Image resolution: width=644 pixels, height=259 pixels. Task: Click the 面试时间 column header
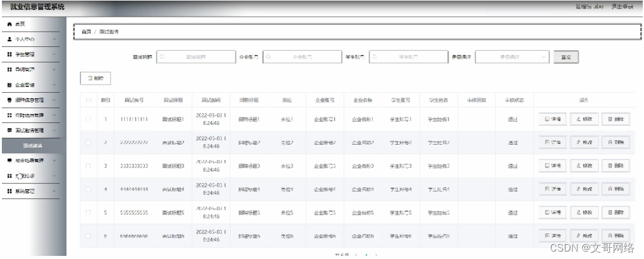(x=211, y=100)
